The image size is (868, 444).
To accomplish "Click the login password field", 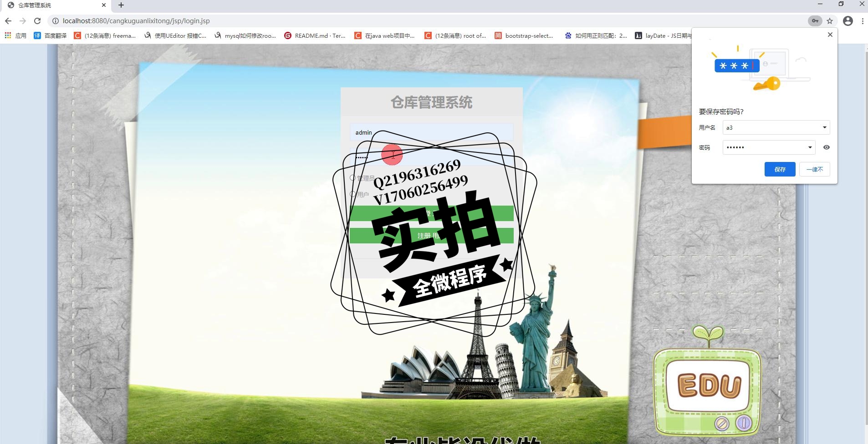I will (x=431, y=157).
